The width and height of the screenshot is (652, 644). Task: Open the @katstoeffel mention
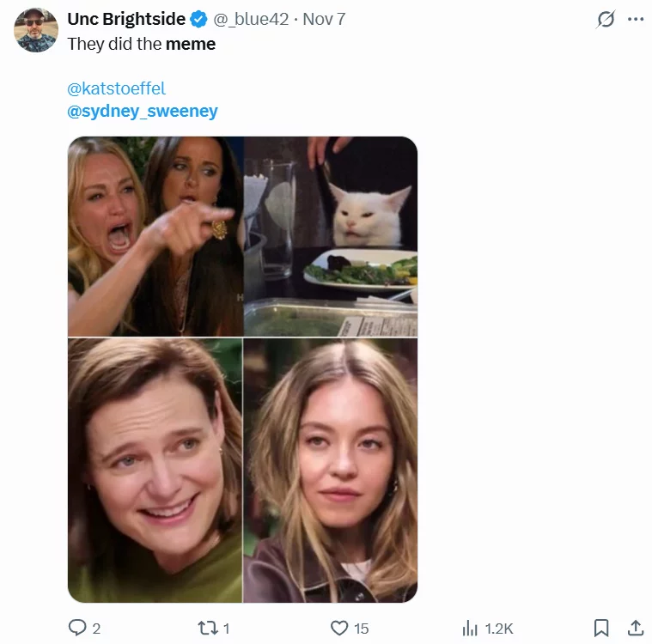pyautogui.click(x=116, y=88)
